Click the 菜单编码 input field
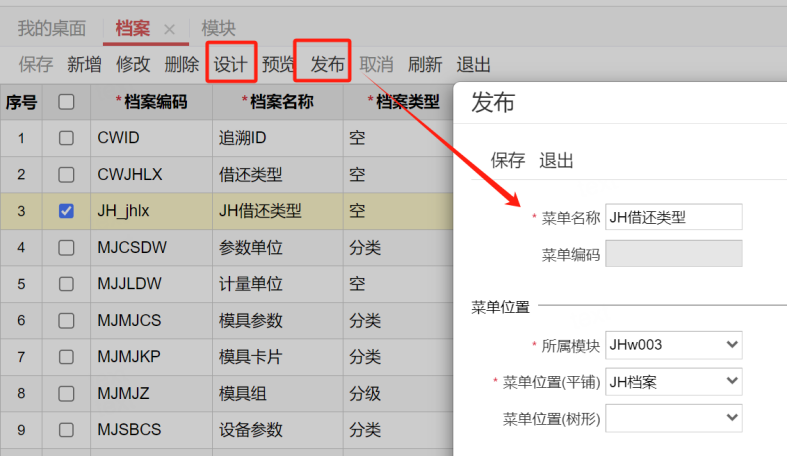Screen dimensions: 787x457 pos(674,253)
